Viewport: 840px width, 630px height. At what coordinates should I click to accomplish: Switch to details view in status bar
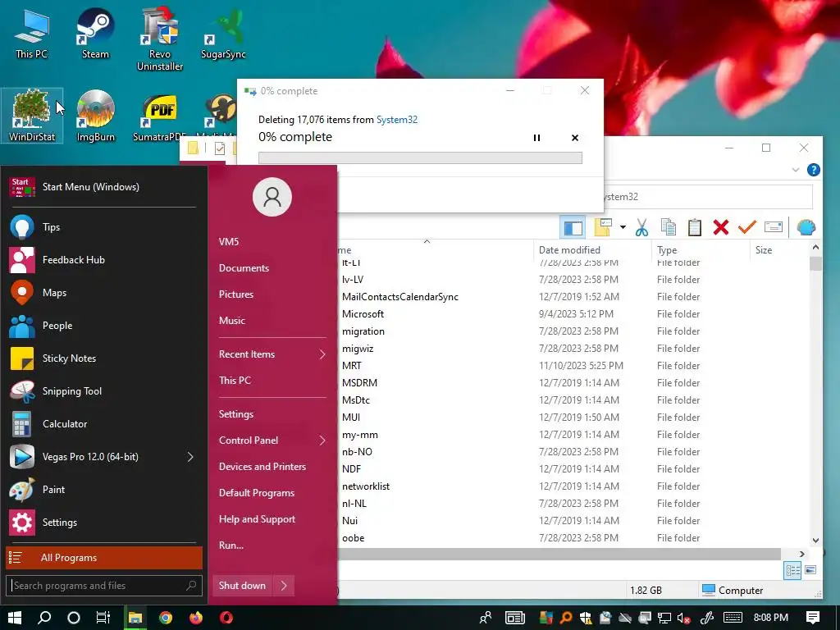792,570
